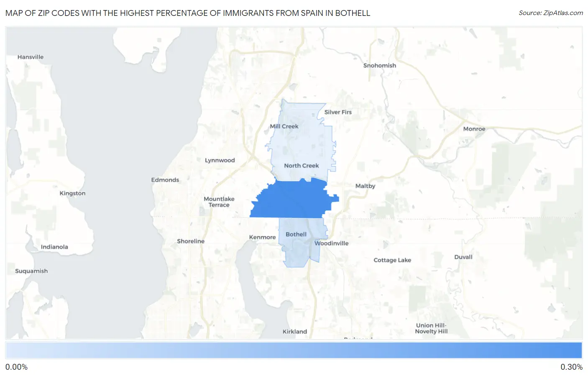Click the Indianola label
Image resolution: width=588 pixels, height=376 pixels.
[54, 247]
